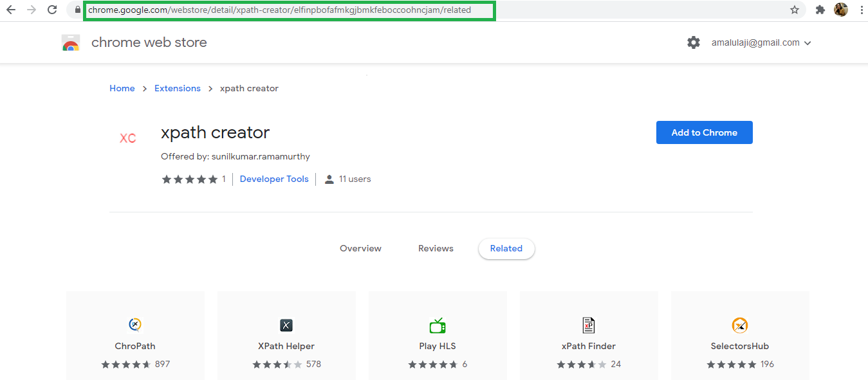Click the xpath creator XC icon
Screen dimensions: 868x380
coord(128,138)
